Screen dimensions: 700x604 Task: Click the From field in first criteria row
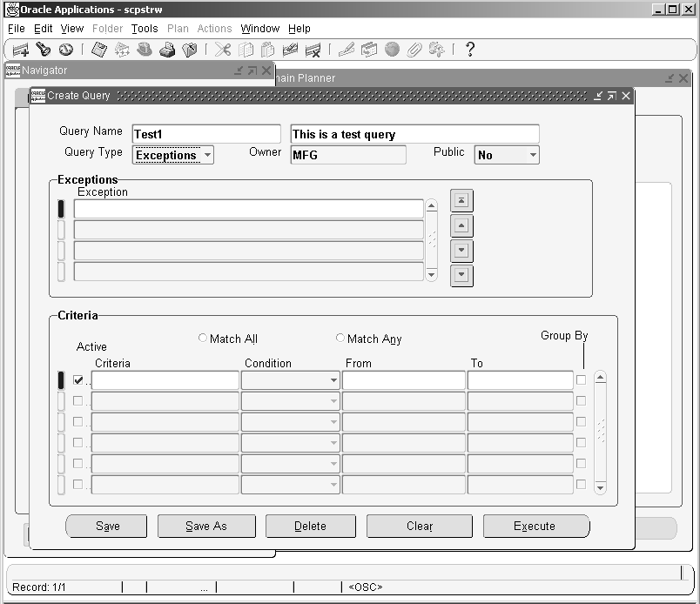click(x=403, y=380)
